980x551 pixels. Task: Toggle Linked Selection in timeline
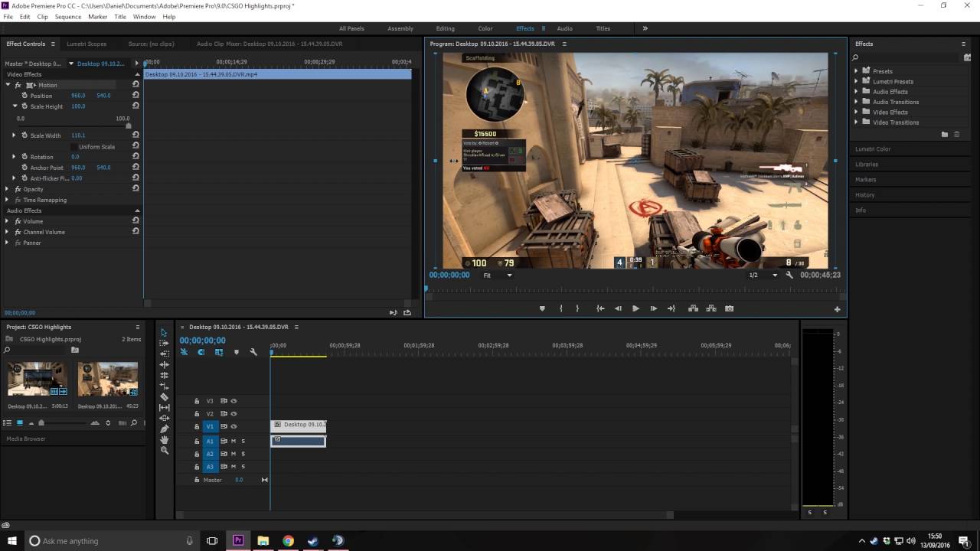coord(219,352)
